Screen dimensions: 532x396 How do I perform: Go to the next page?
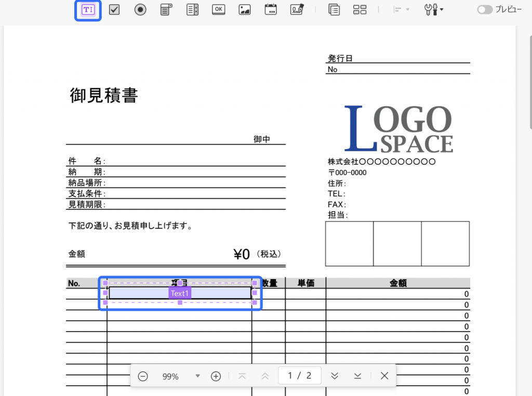tap(335, 376)
